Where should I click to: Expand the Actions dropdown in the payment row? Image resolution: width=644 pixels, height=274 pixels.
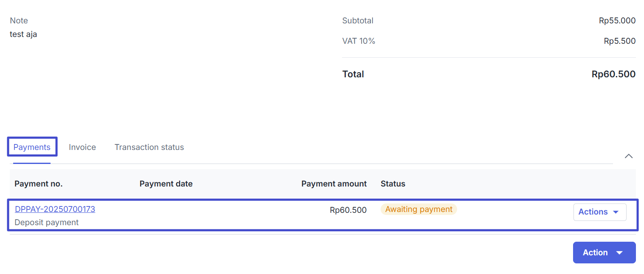tap(599, 212)
